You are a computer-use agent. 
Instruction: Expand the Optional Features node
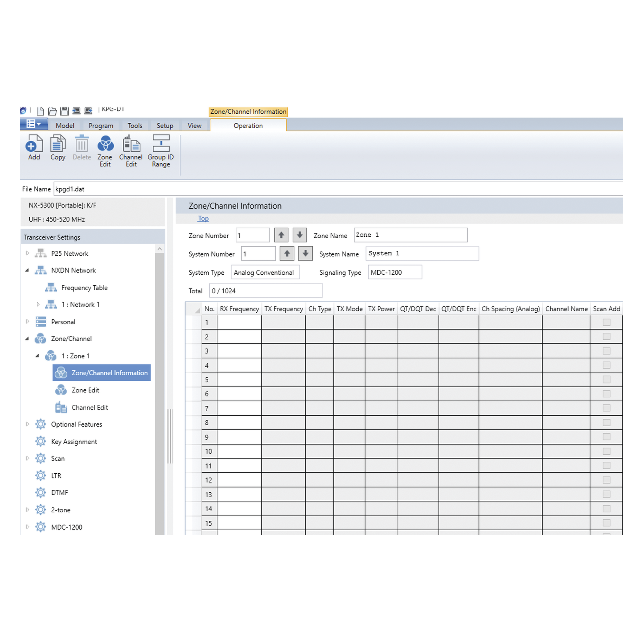click(28, 424)
